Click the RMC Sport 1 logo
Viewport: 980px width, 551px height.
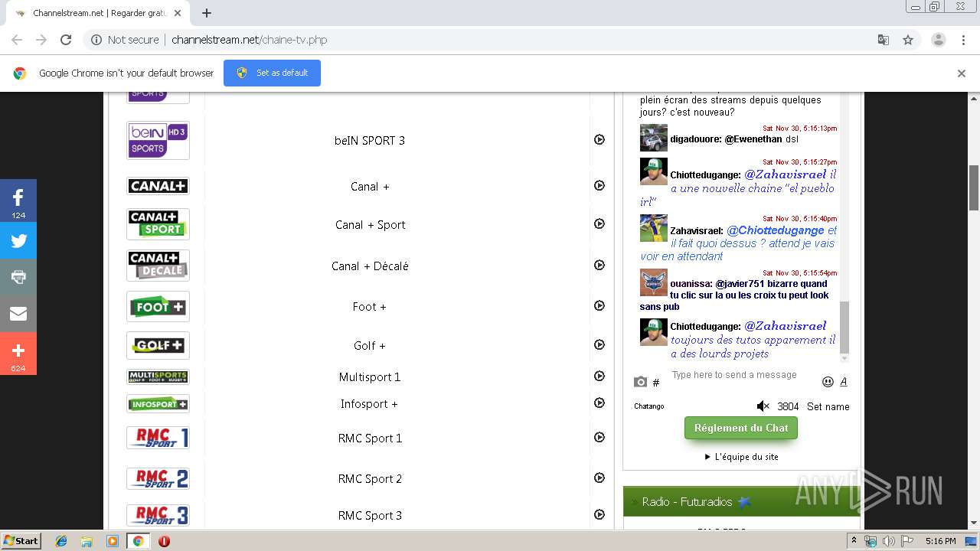click(158, 438)
